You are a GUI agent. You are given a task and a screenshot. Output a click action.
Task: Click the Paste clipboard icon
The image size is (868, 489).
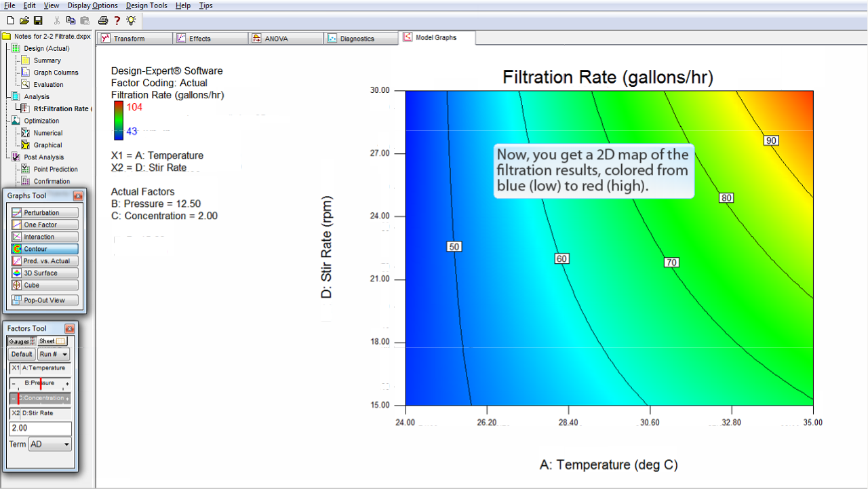tap(85, 21)
